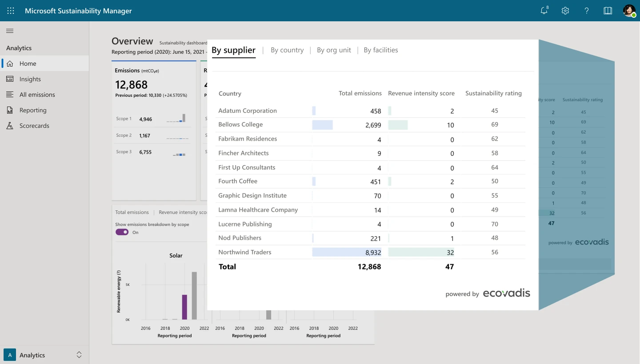
Task: Collapse the navigation with the hamburger icon
Action: point(9,31)
